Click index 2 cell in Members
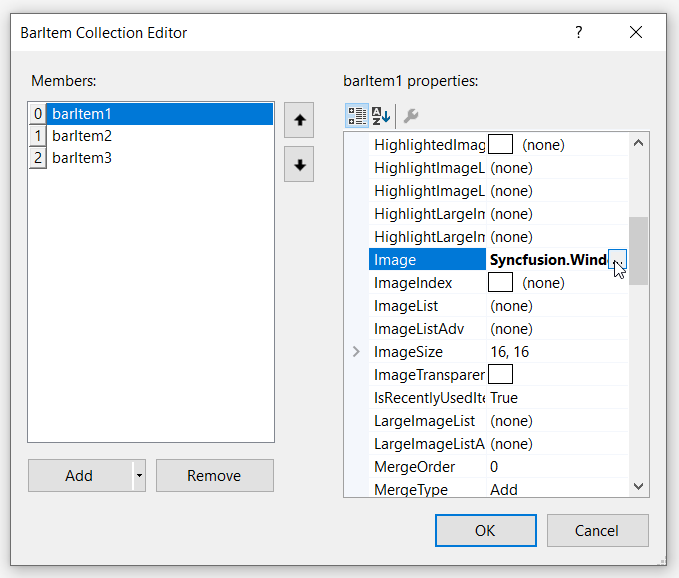 38,158
